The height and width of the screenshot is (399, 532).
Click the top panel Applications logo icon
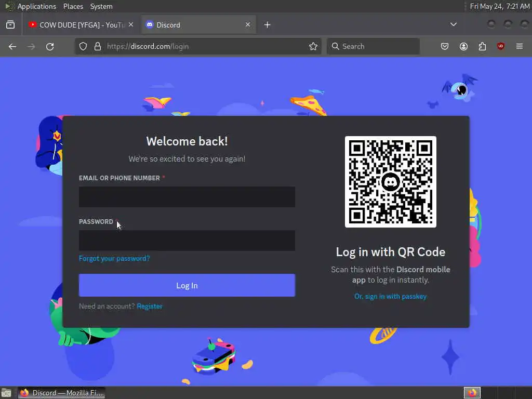(x=9, y=6)
